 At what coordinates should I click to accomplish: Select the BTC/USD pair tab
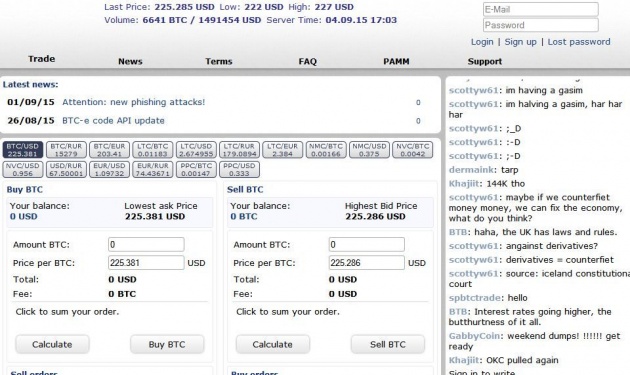pyautogui.click(x=22, y=150)
